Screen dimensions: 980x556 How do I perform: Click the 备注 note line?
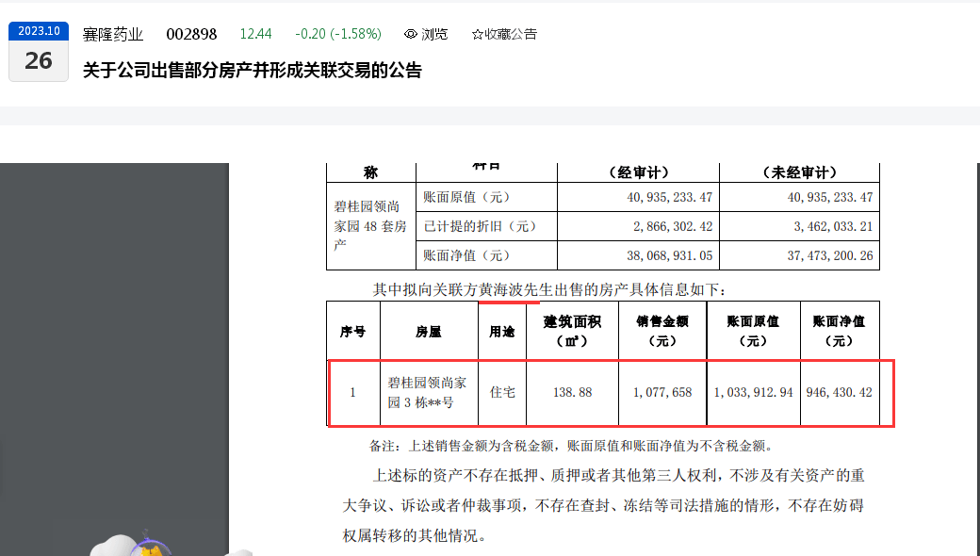tap(573, 446)
